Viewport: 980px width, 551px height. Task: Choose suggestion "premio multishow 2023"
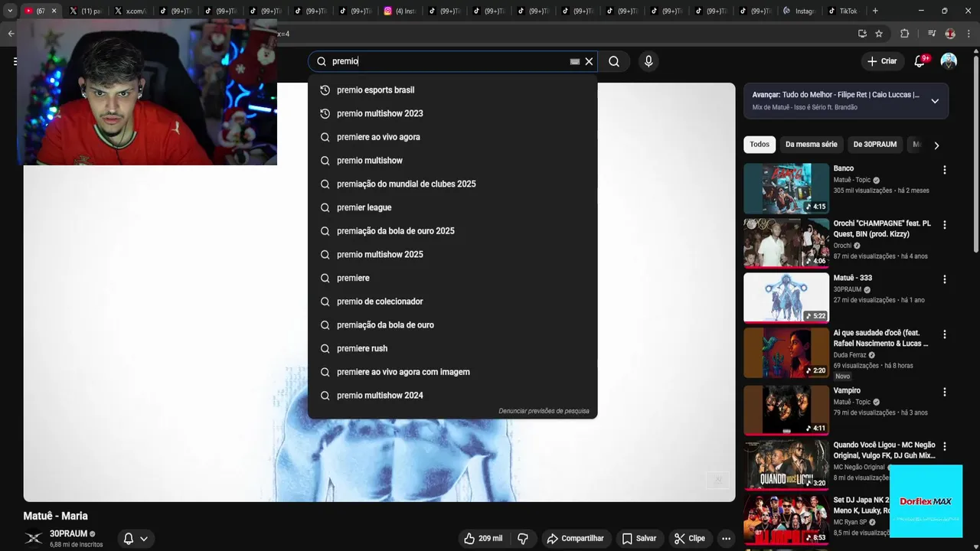click(452, 113)
